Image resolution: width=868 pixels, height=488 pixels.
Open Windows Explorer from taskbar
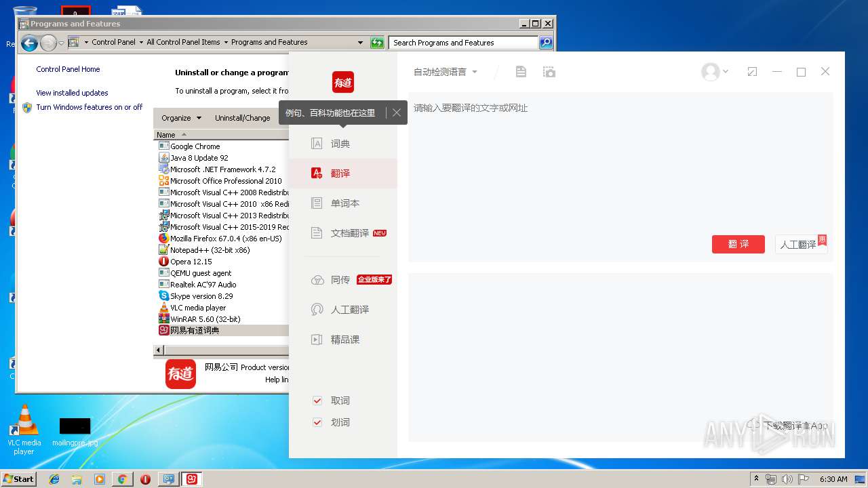pyautogui.click(x=77, y=479)
